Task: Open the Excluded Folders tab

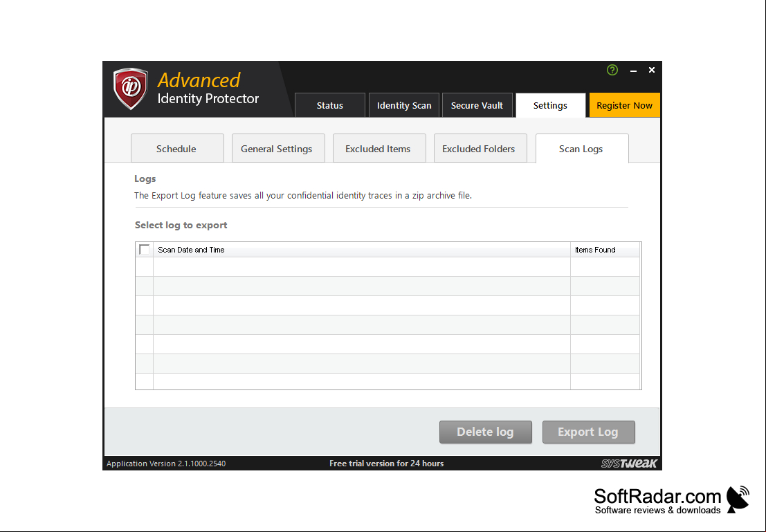Action: click(480, 148)
